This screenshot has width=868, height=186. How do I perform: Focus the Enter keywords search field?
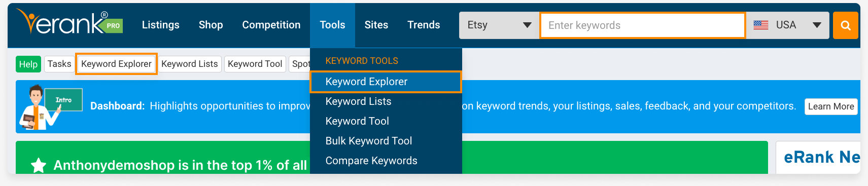642,25
